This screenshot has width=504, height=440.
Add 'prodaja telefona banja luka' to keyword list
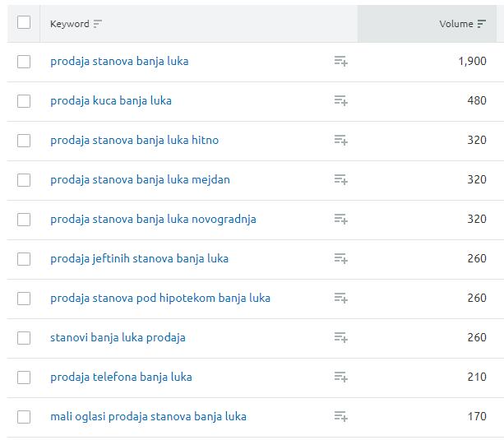tap(340, 377)
